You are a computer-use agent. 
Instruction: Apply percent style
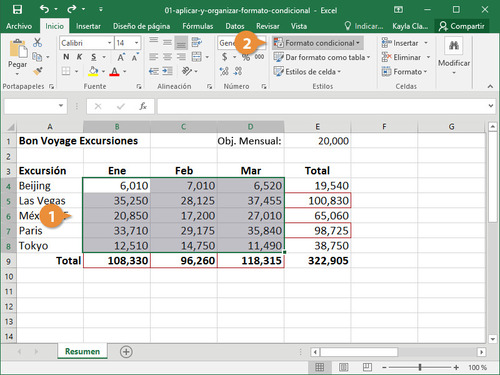pyautogui.click(x=246, y=57)
